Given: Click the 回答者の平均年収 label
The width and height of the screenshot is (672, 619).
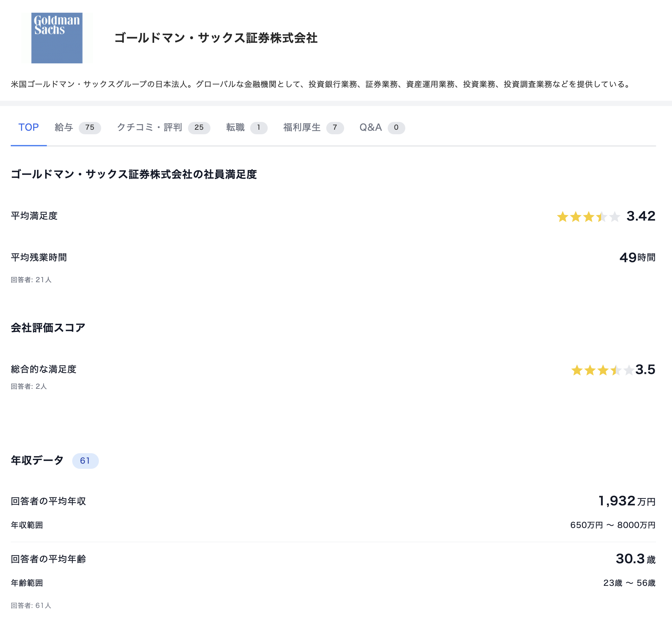Looking at the screenshot, I should 48,501.
